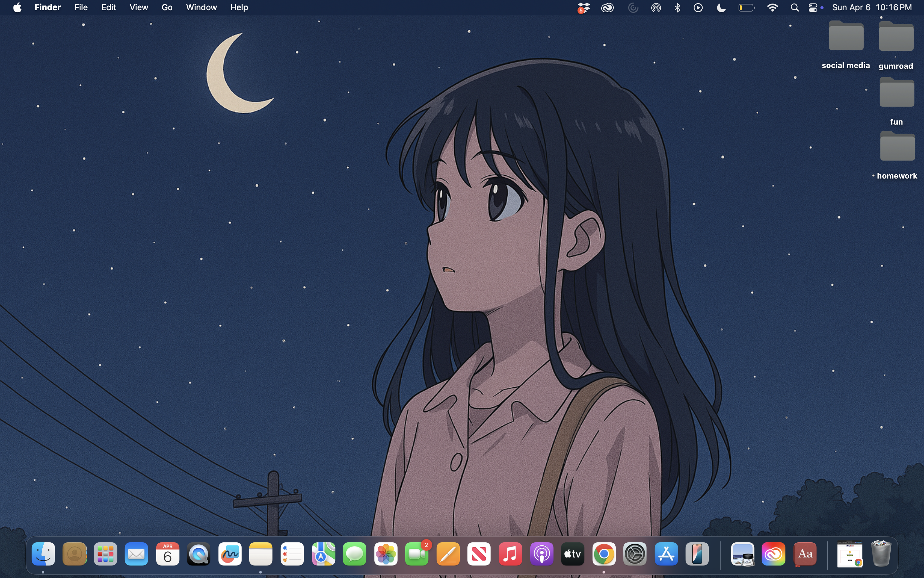Toggle Focus moon icon in menu bar
924x578 pixels.
click(721, 8)
